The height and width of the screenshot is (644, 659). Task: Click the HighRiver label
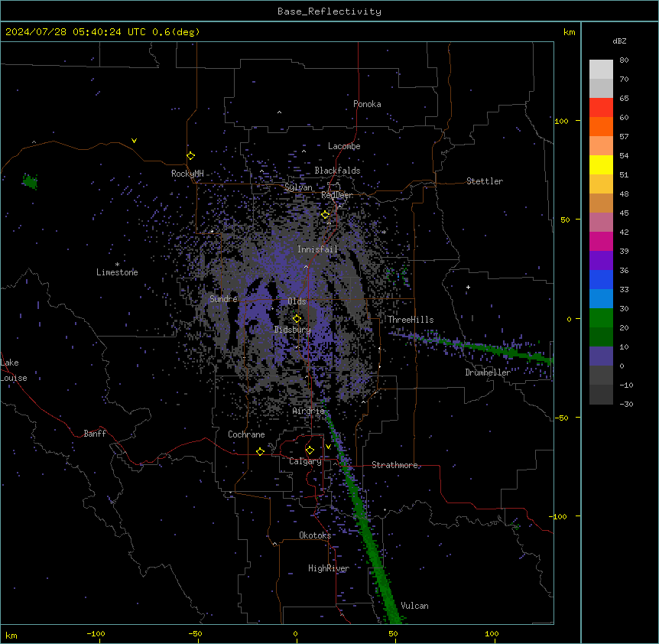click(329, 568)
